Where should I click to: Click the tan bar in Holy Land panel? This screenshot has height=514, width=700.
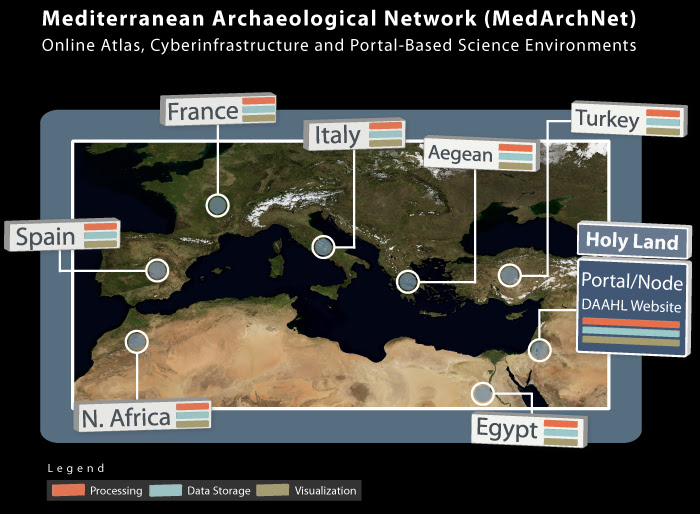(631, 341)
